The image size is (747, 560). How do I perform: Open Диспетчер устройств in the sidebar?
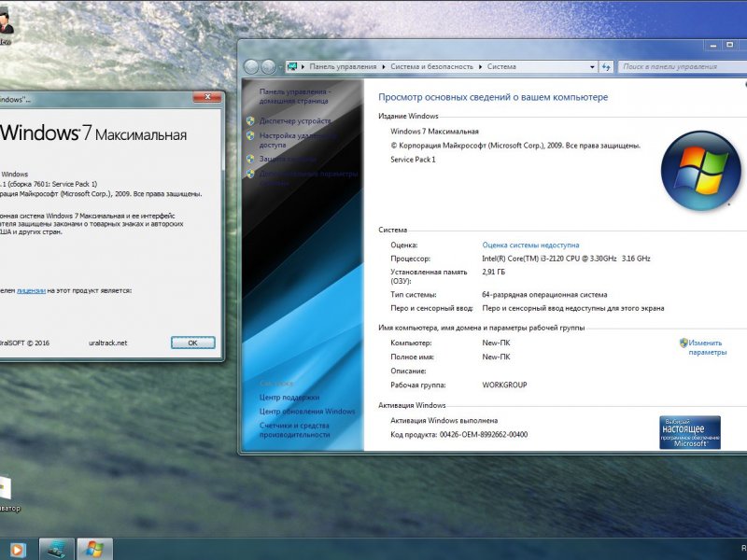coord(295,121)
